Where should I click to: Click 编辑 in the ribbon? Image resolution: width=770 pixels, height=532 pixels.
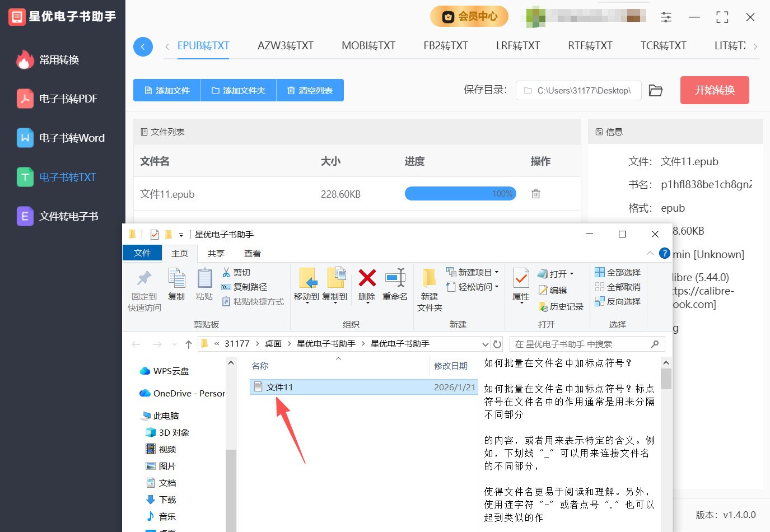point(553,290)
